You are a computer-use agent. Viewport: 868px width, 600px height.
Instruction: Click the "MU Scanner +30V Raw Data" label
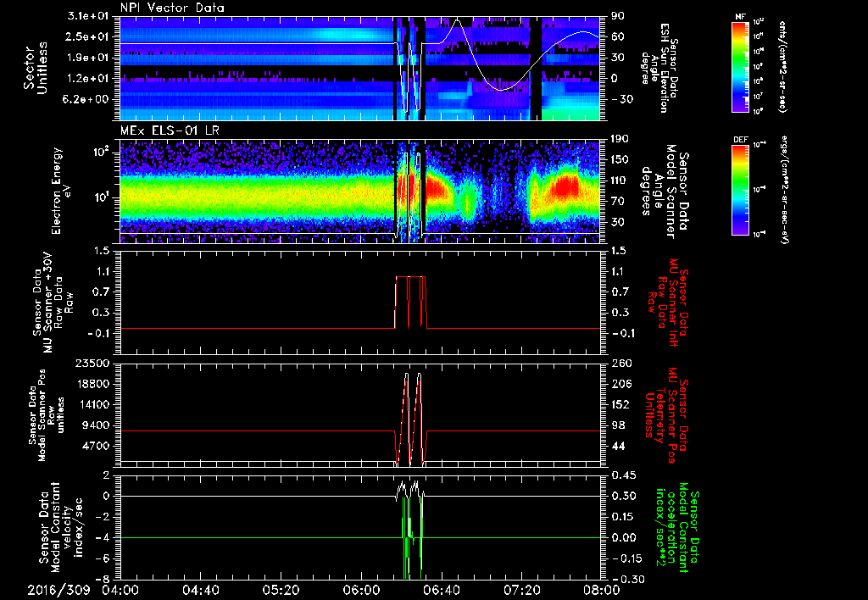(x=53, y=303)
